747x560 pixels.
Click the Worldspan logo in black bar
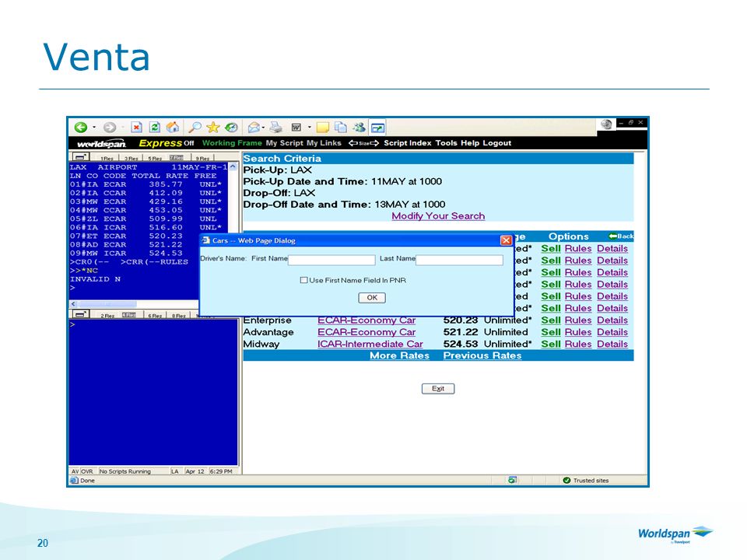tap(101, 143)
